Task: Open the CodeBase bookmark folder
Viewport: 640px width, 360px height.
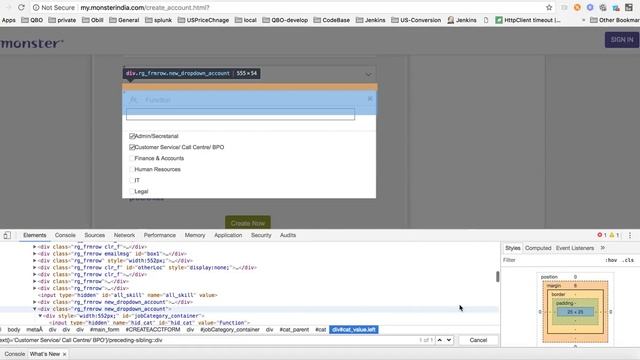Action: [331, 20]
